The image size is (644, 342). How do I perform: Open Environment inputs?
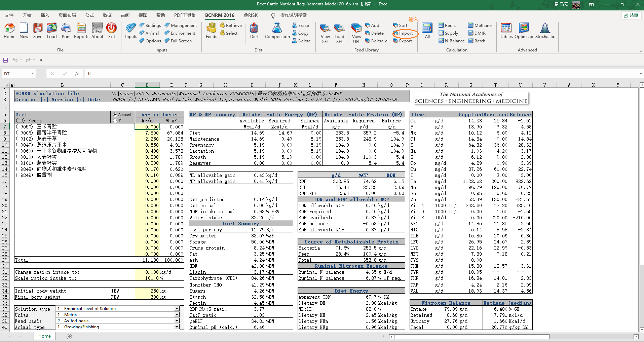(x=180, y=33)
